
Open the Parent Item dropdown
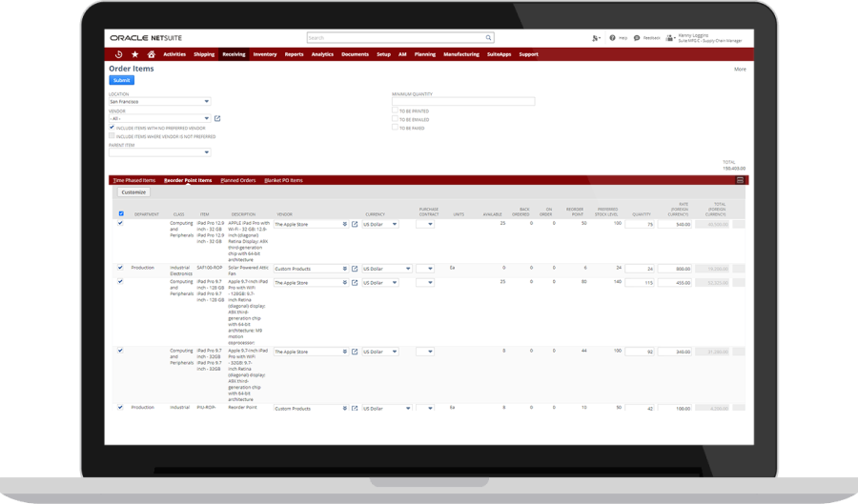coord(160,152)
